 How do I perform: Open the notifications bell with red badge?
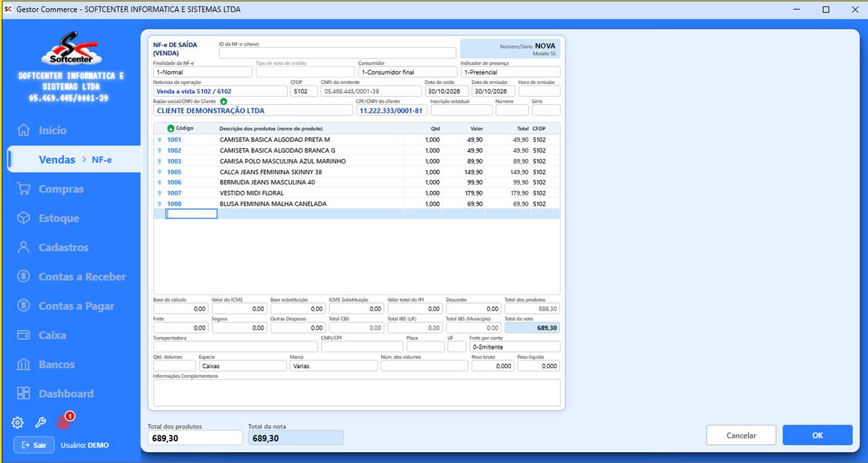click(64, 421)
